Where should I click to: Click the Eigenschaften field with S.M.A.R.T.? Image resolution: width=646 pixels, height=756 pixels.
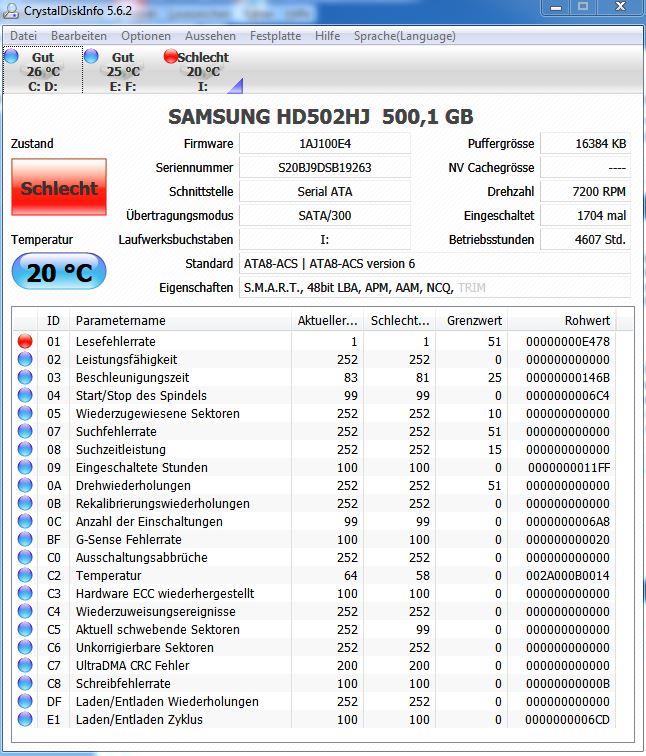[435, 288]
